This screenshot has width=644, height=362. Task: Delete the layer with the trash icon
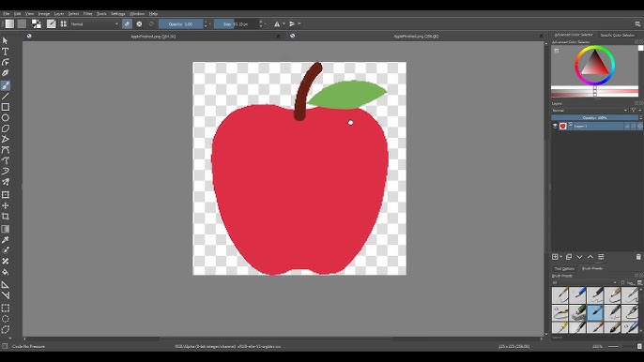(x=638, y=257)
